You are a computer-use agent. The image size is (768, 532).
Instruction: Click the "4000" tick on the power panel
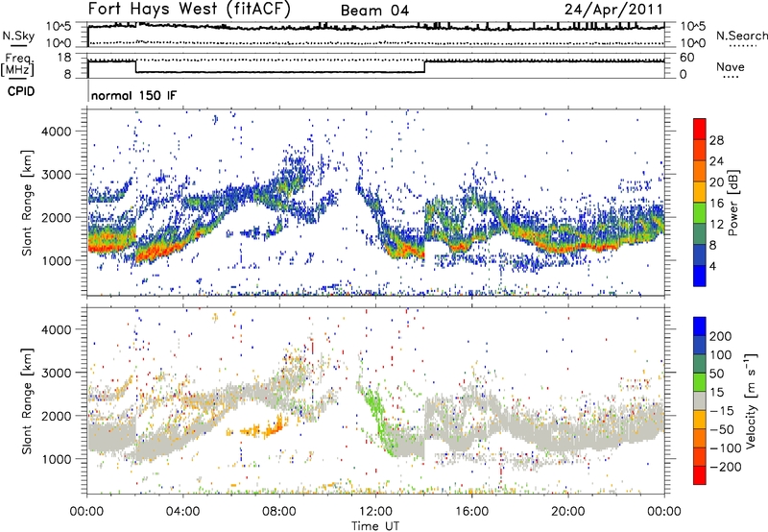57,132
